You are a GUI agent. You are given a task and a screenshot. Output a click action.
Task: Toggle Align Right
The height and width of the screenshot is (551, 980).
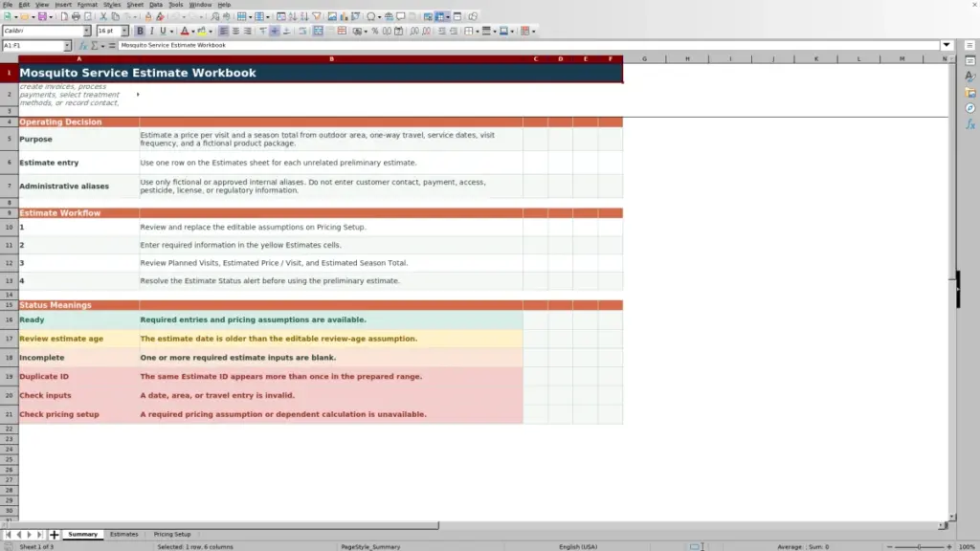[248, 31]
